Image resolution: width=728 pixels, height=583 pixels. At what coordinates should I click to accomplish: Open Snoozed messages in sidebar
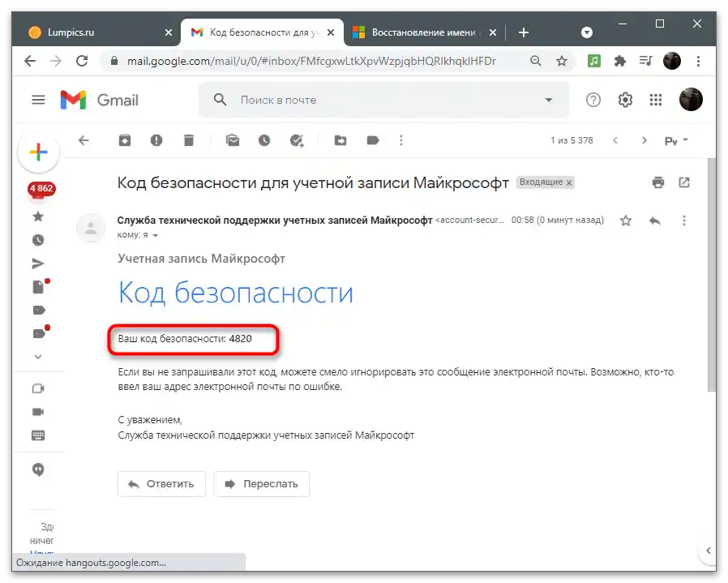(x=38, y=240)
